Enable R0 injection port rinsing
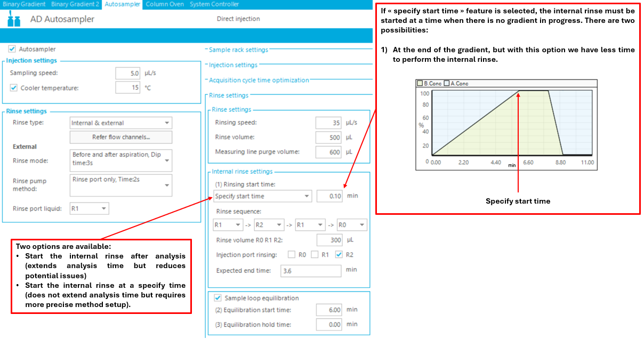This screenshot has height=339, width=644. 292,255
